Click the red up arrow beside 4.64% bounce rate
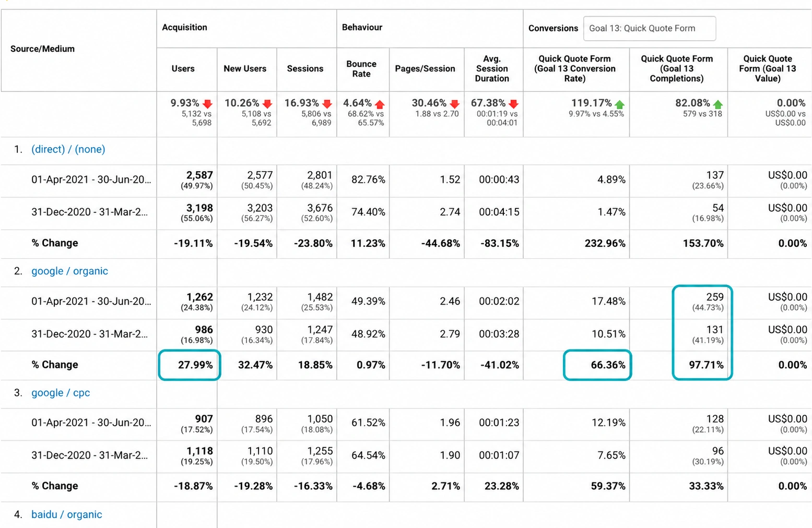Screen dimensions: 812x528 (380, 104)
